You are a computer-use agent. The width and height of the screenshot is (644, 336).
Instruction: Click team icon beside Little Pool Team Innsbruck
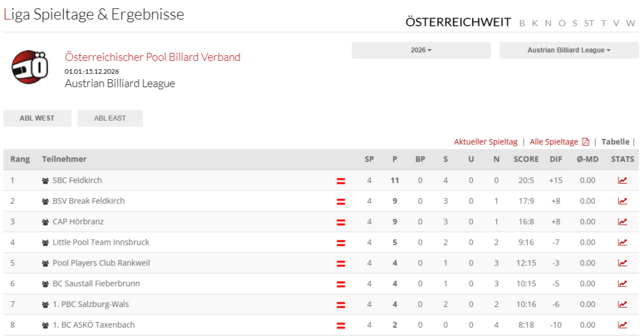pos(45,243)
